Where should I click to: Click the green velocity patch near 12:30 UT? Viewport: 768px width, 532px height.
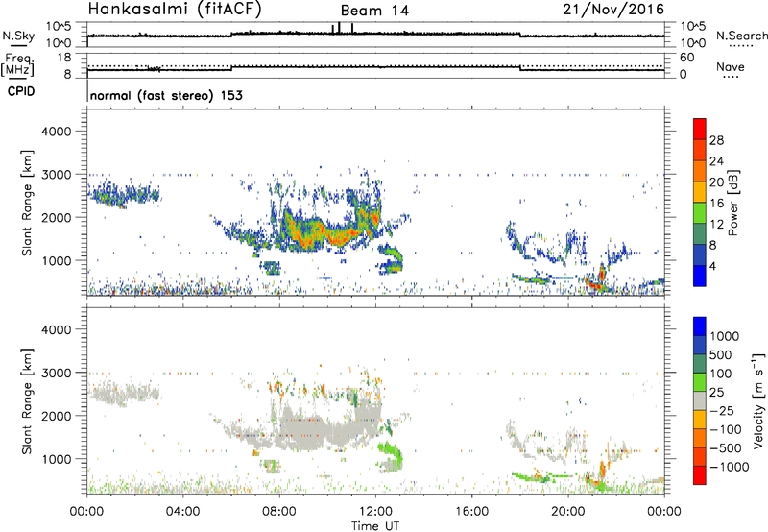tap(392, 453)
